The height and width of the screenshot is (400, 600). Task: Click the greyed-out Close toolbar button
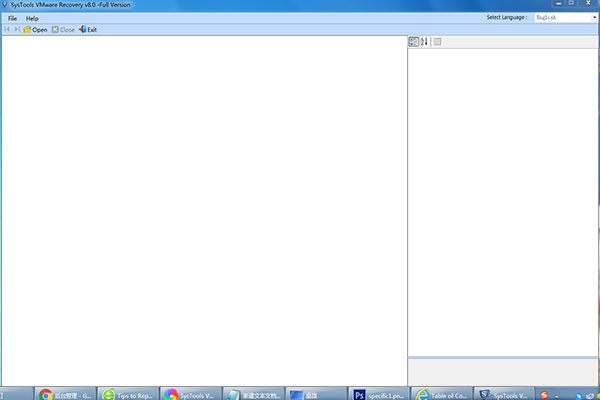click(63, 29)
